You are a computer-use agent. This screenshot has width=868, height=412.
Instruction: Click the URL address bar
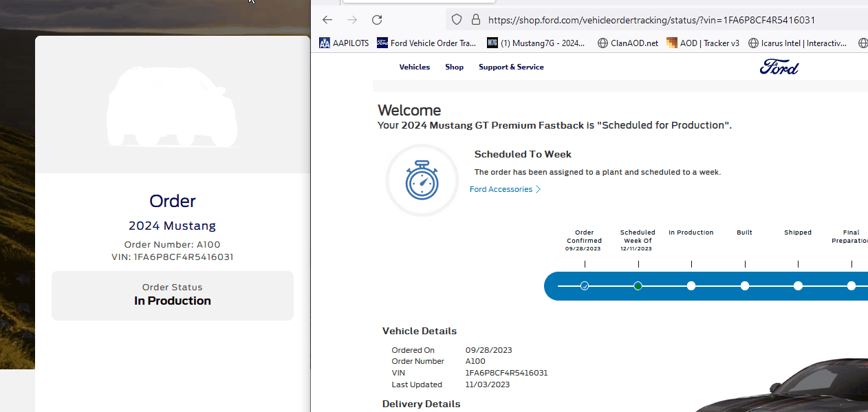tap(657, 20)
